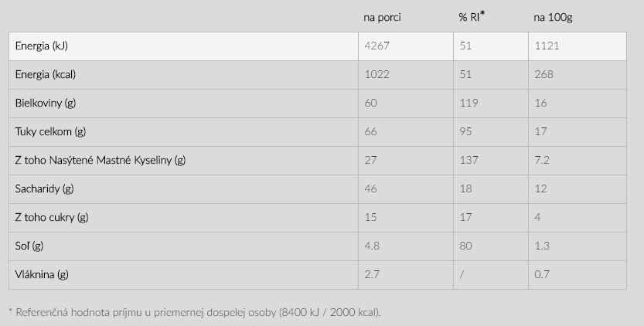Click the "na porci" column header
The width and height of the screenshot is (644, 326).
(x=382, y=18)
